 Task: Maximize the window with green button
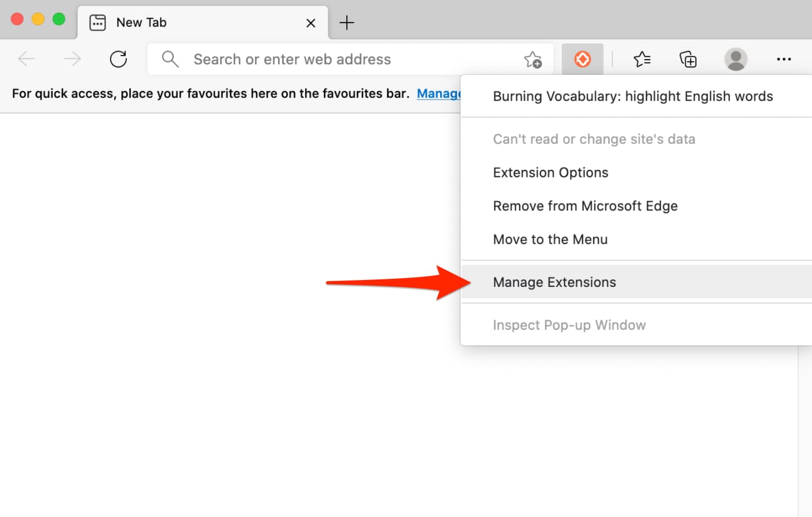[x=59, y=19]
